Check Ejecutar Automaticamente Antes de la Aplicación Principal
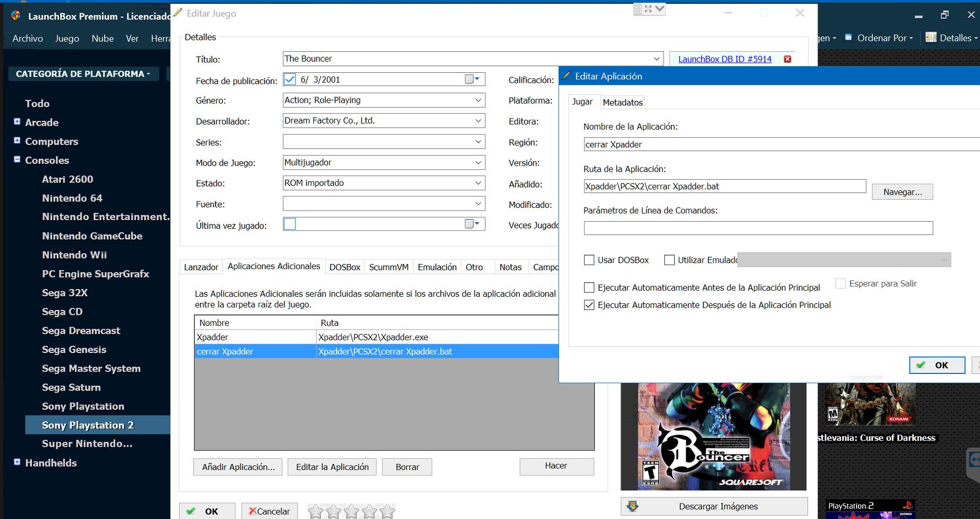 (589, 287)
